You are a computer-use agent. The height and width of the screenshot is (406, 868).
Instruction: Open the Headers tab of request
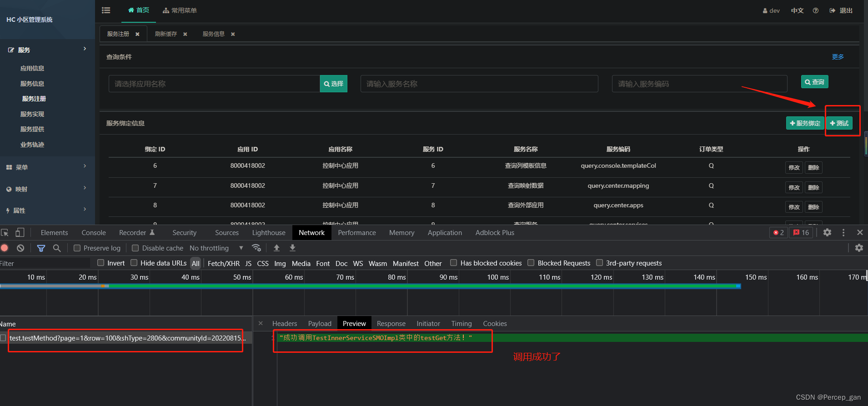[285, 323]
